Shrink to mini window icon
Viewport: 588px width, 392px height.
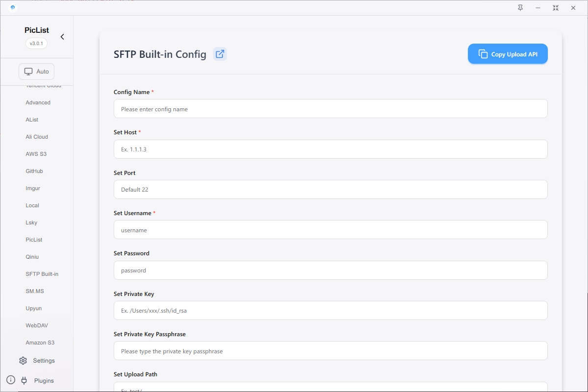(x=555, y=8)
